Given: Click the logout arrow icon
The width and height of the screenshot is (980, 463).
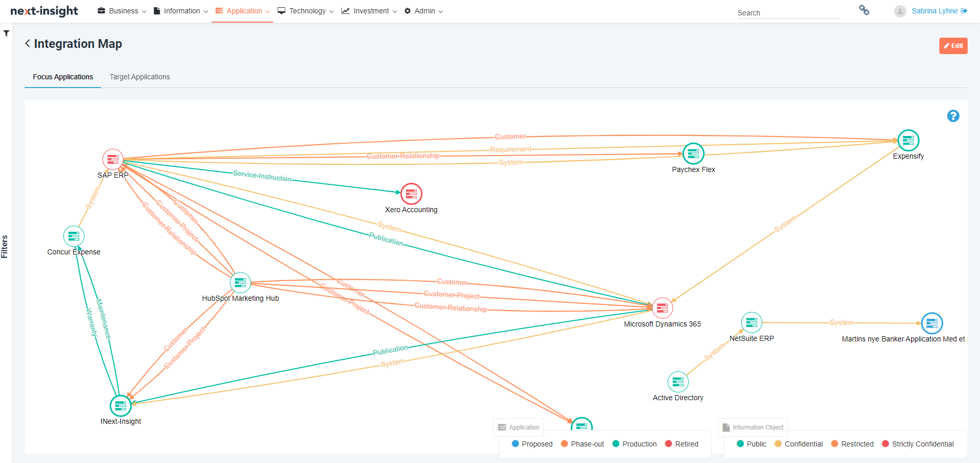Looking at the screenshot, I should 964,11.
